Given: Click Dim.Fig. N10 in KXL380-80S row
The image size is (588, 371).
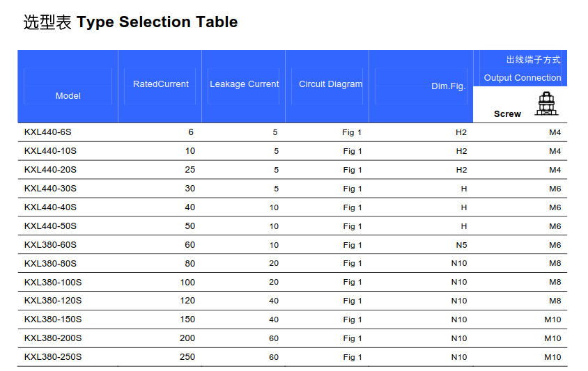Looking at the screenshot, I should coord(459,263).
